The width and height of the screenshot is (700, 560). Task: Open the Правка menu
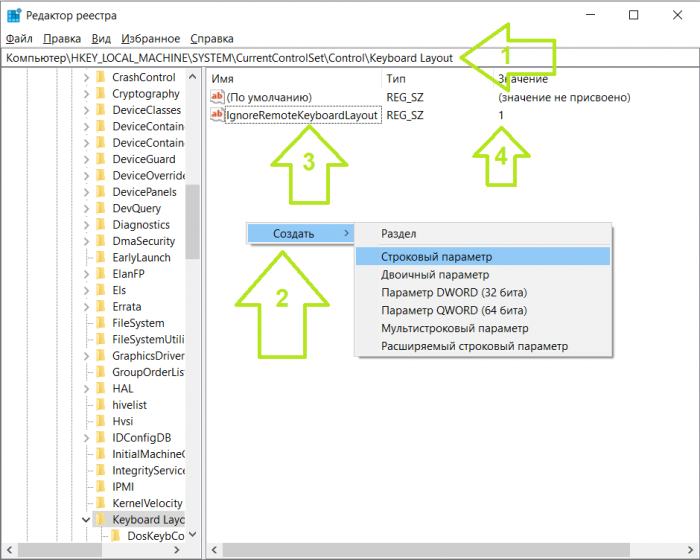62,39
